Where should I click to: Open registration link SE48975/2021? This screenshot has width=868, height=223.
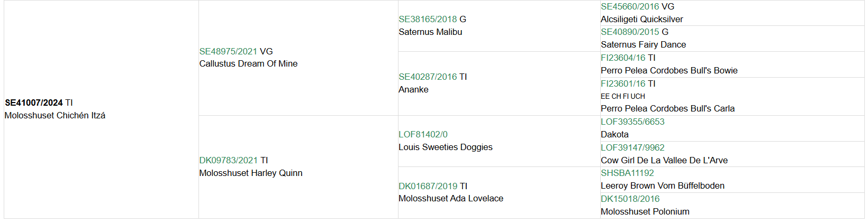point(228,51)
